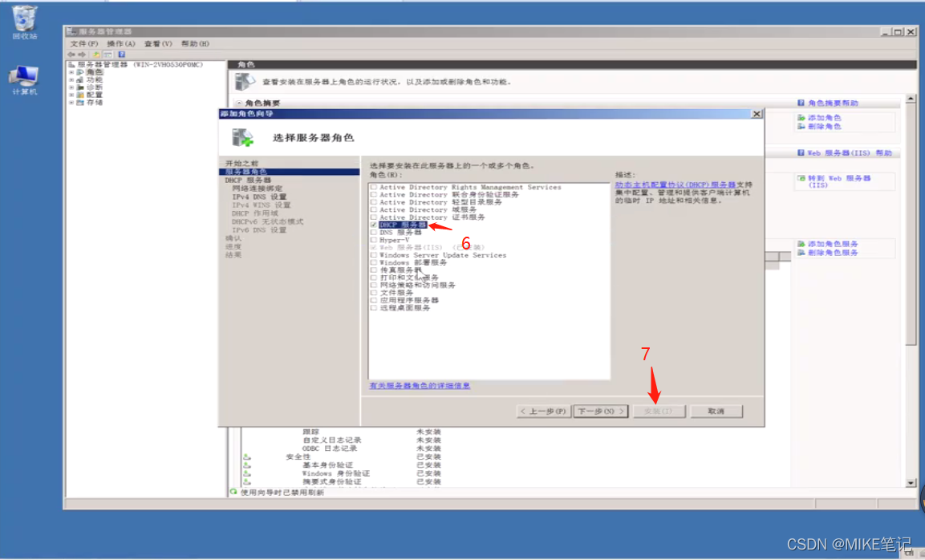
Task: Click the ODBC 日志记录 row
Action: (x=331, y=448)
